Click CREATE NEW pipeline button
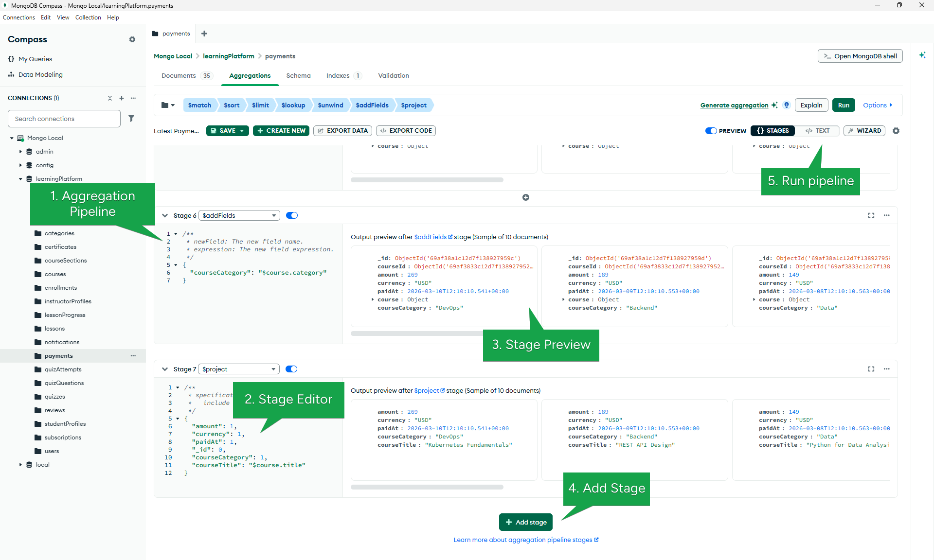934x560 pixels. pyautogui.click(x=281, y=131)
